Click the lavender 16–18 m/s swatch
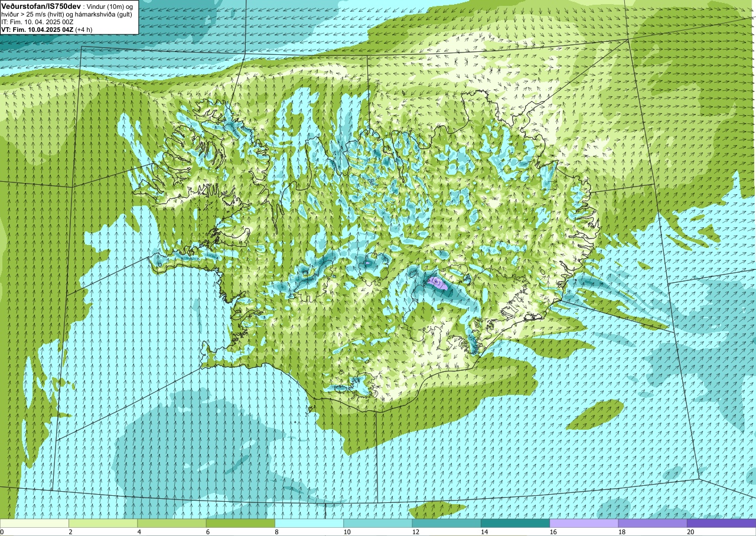The height and width of the screenshot is (536, 756). (584, 523)
